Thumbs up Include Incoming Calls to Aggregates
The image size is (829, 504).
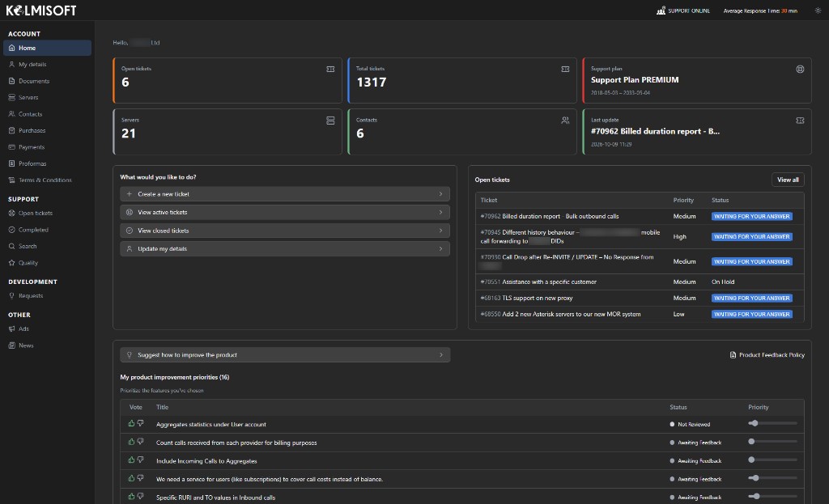point(131,460)
